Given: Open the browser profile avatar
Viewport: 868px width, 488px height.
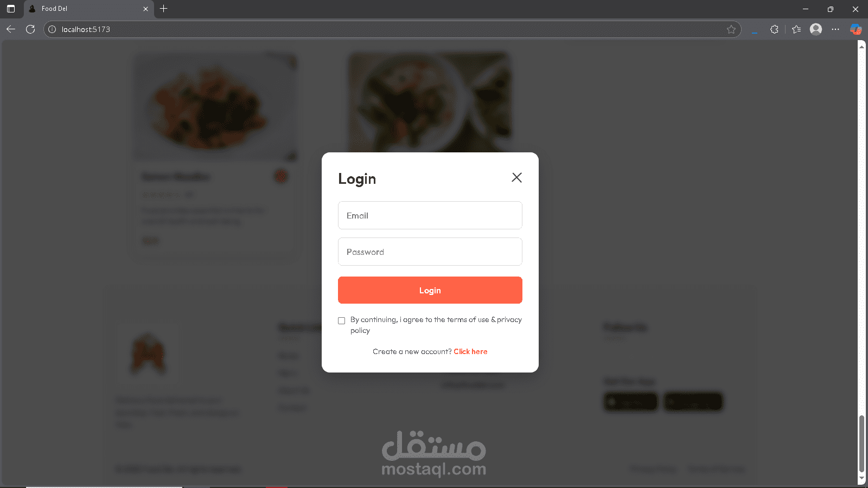Looking at the screenshot, I should point(815,29).
